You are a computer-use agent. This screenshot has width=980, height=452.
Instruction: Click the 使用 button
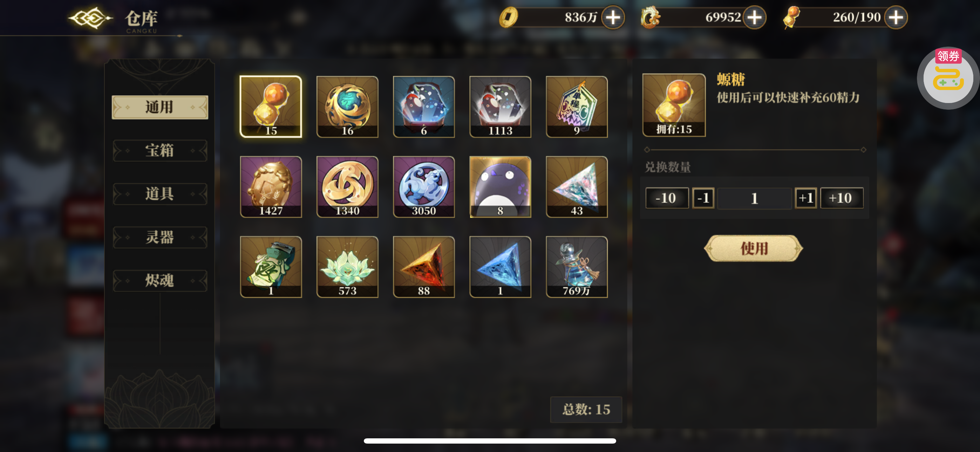(753, 248)
